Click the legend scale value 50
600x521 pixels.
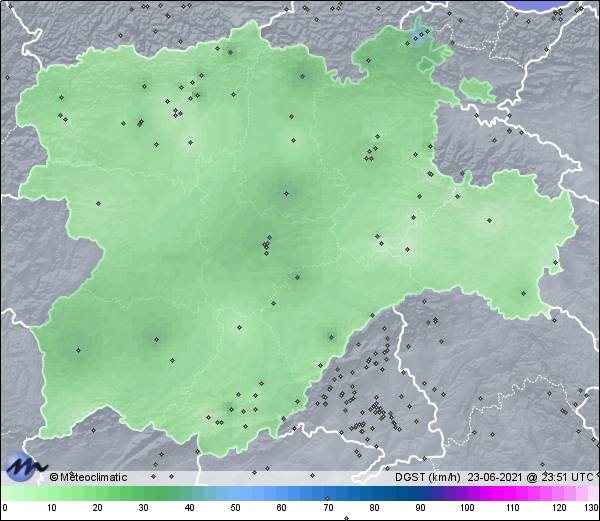tap(235, 508)
